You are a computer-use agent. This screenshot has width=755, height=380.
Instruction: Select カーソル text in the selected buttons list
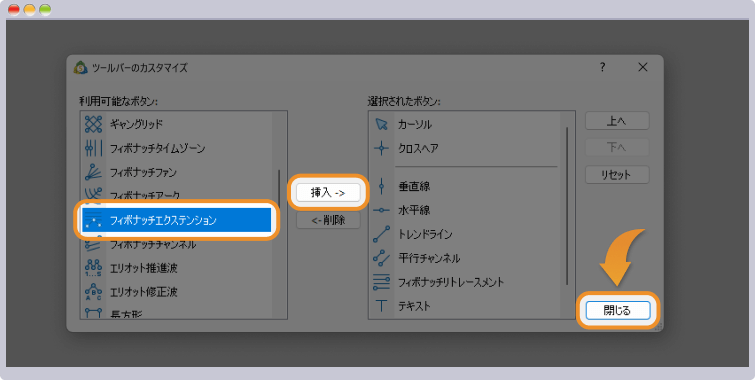415,124
